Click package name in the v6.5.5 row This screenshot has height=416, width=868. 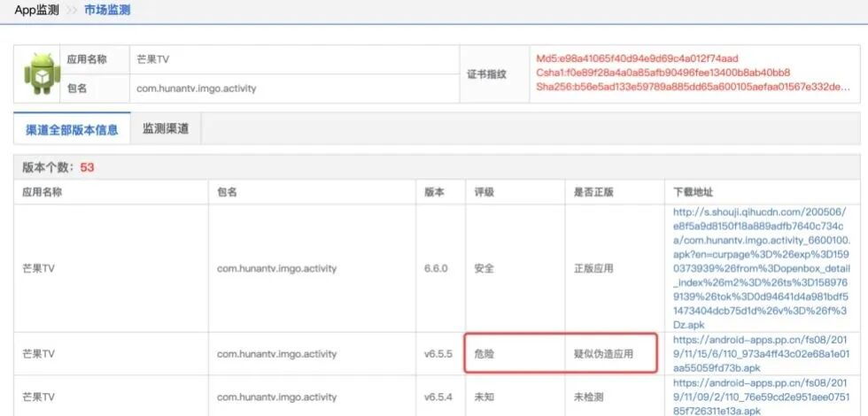[276, 354]
